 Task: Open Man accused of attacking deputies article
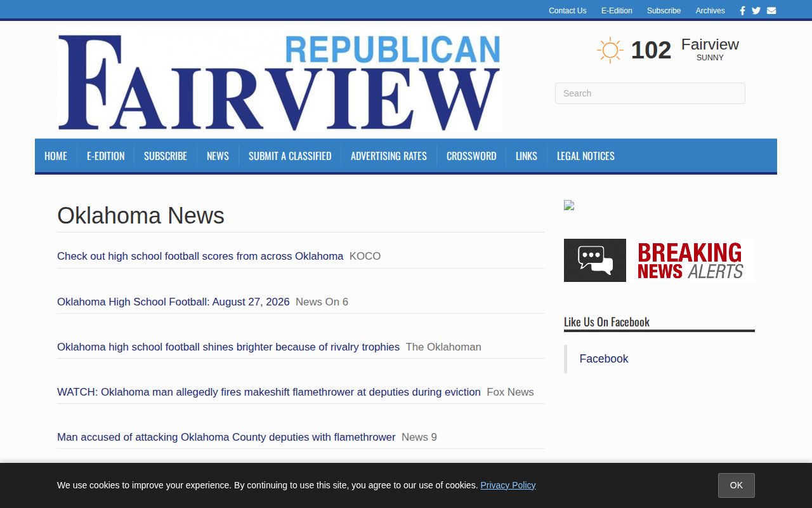(x=226, y=437)
